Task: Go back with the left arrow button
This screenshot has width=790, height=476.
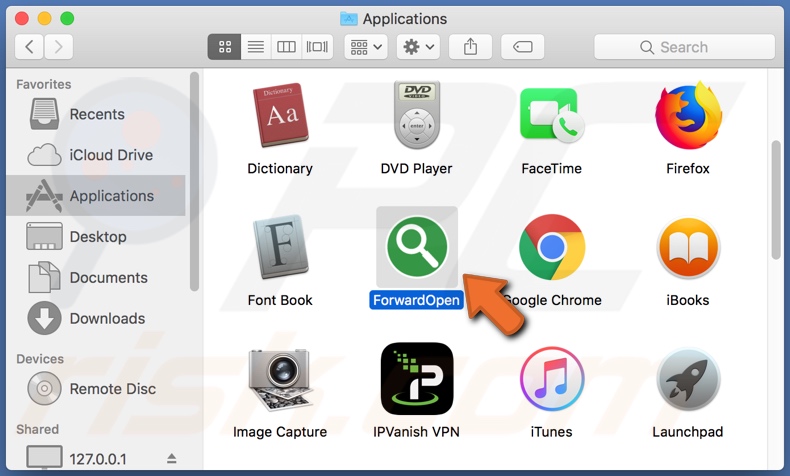Action: [29, 47]
